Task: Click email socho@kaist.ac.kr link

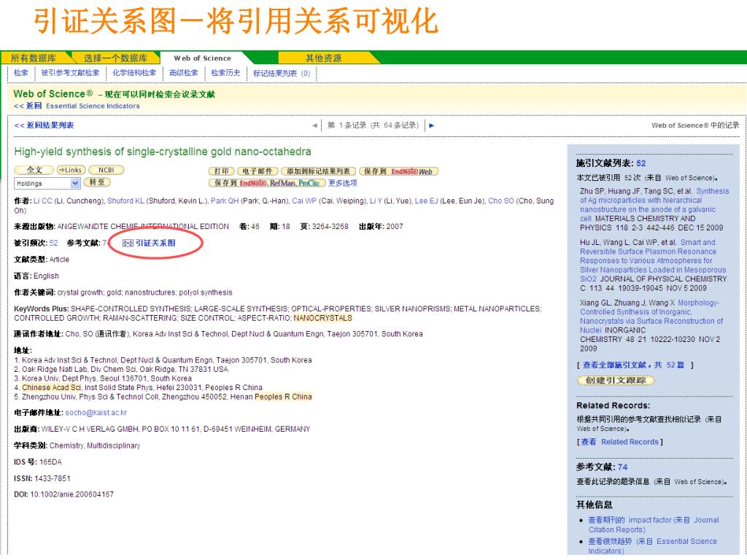Action: (96, 413)
